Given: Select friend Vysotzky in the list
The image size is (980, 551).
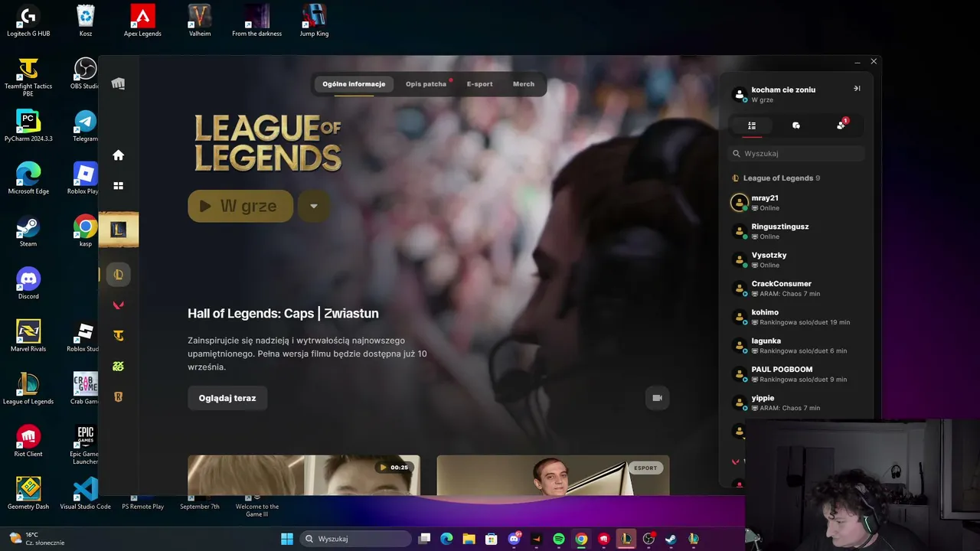Looking at the screenshot, I should coord(796,259).
